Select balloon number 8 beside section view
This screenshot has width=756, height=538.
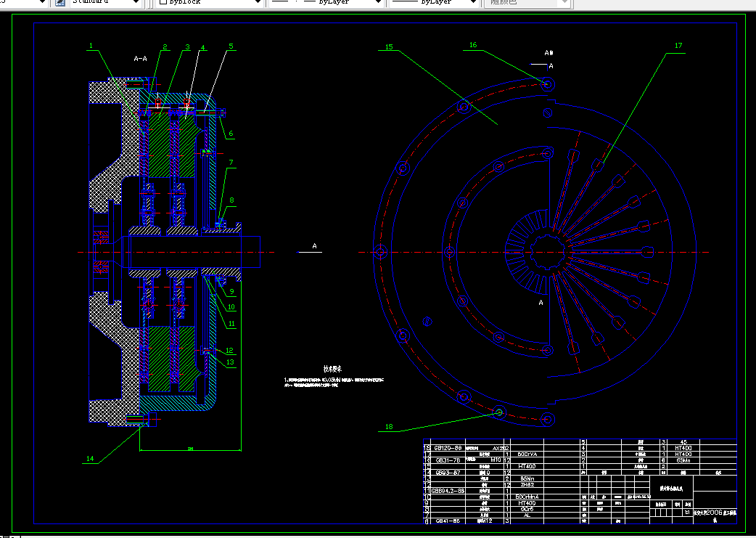pyautogui.click(x=232, y=200)
